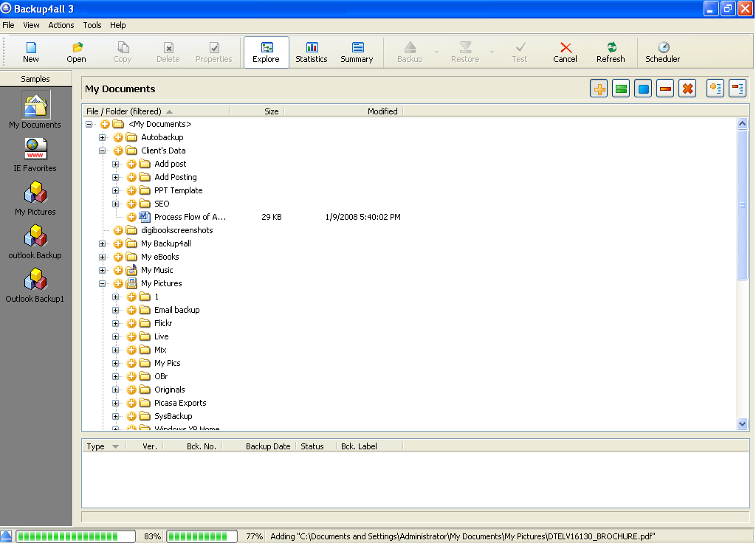Expand the Picasa Exports folder
756x543 pixels.
click(x=116, y=404)
